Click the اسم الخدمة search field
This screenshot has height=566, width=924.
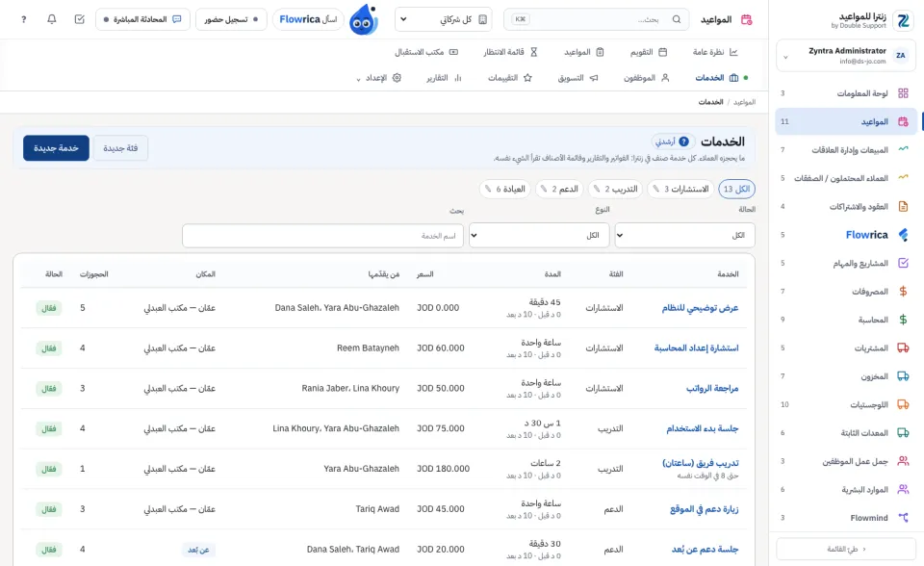pos(323,236)
